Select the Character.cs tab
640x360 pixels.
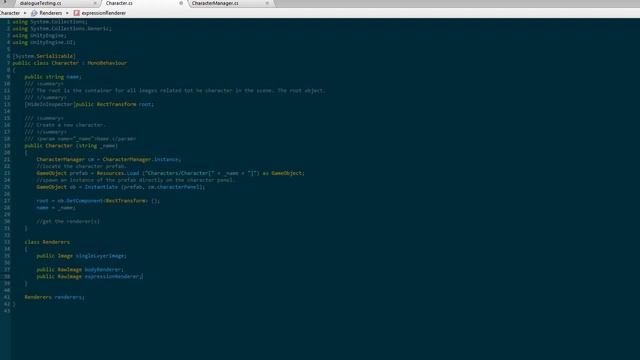pos(119,3)
